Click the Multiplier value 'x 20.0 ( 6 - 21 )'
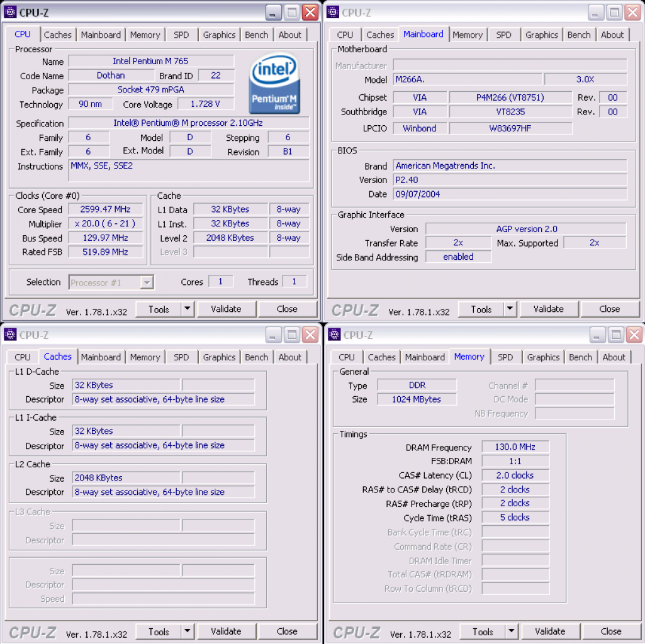The image size is (645, 644). [105, 224]
